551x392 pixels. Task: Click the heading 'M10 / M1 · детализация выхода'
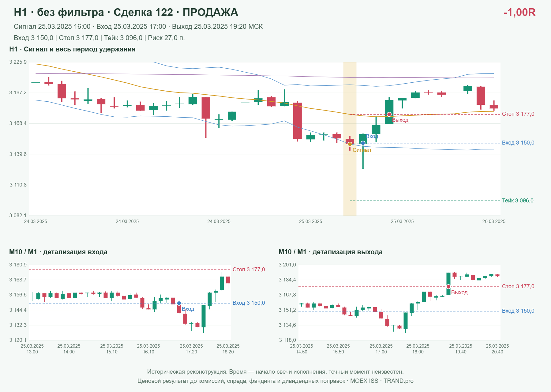tap(331, 252)
